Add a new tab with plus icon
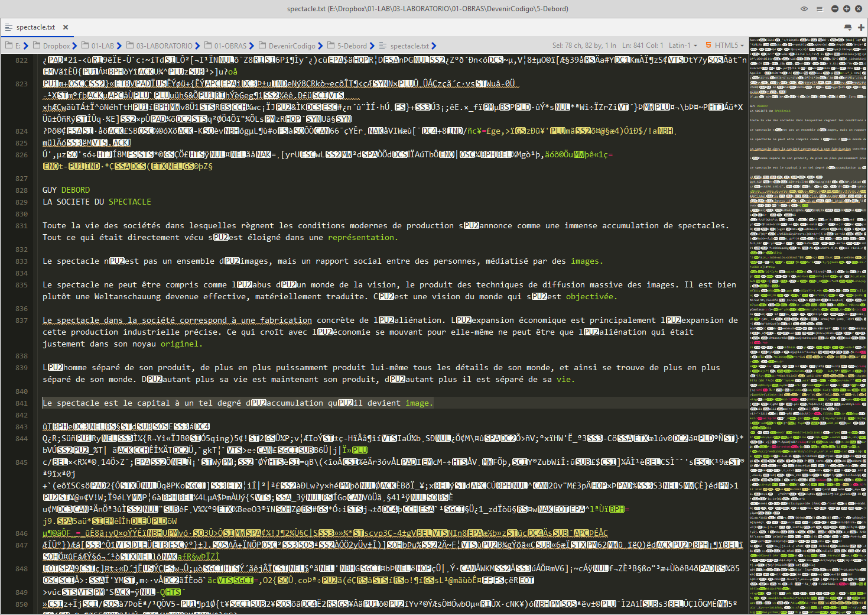 [861, 27]
